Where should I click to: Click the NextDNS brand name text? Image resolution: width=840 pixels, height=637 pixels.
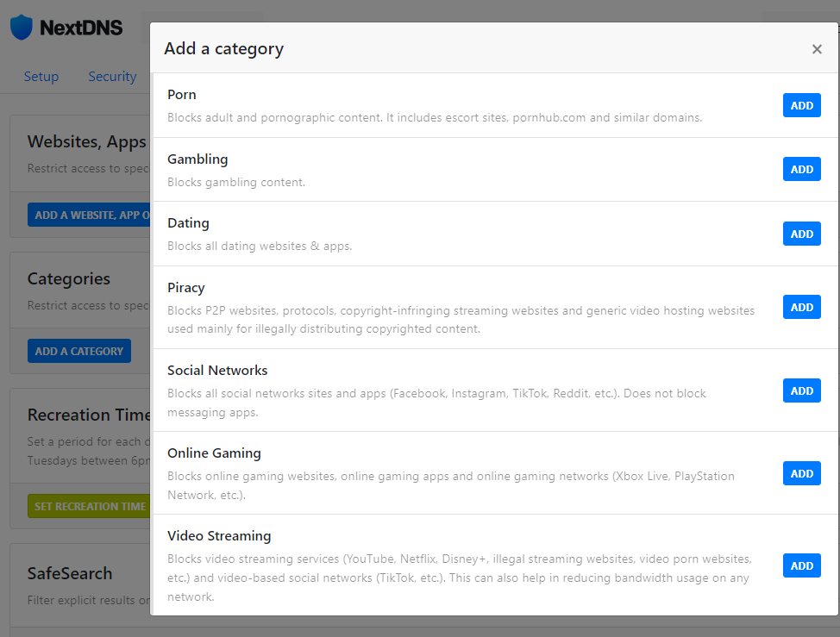click(x=81, y=28)
